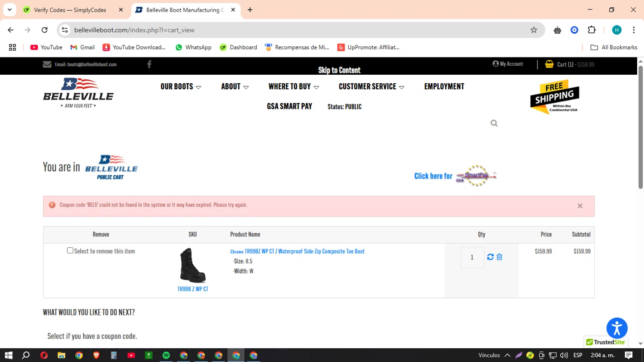Click the TrustedSite badge
The image size is (644, 362).
(x=606, y=342)
